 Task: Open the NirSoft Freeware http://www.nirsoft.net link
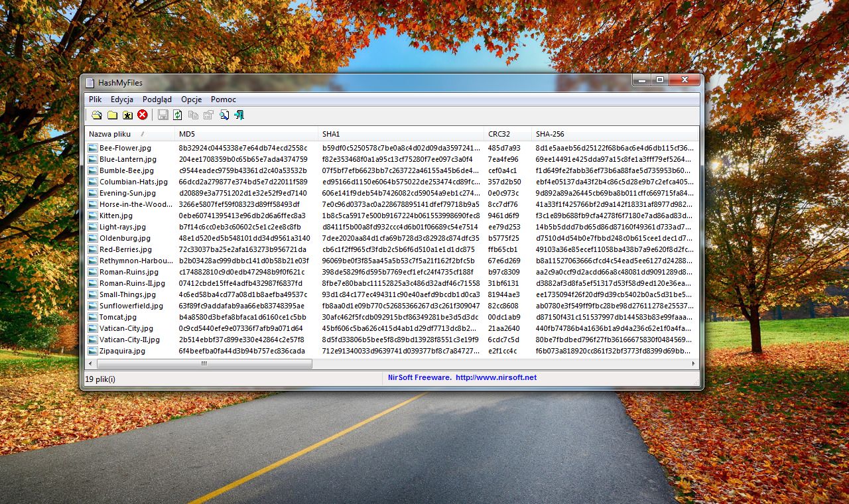coord(462,377)
